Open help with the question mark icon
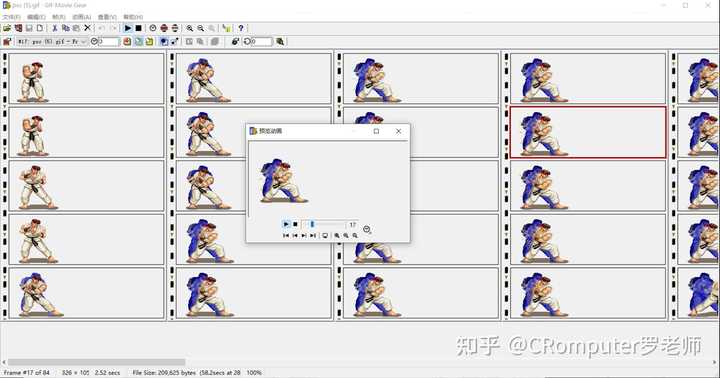This screenshot has width=720, height=378. 241,28
